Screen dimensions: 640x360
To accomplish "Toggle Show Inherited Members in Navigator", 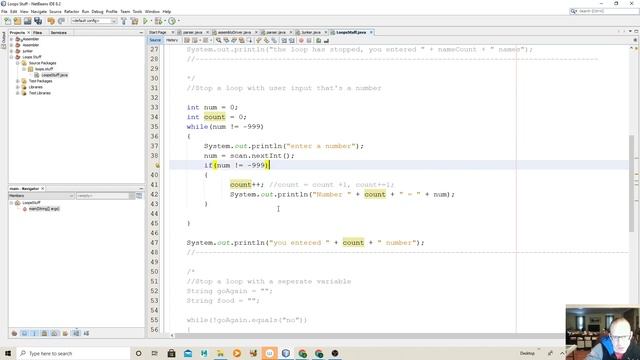I will [x=14, y=333].
